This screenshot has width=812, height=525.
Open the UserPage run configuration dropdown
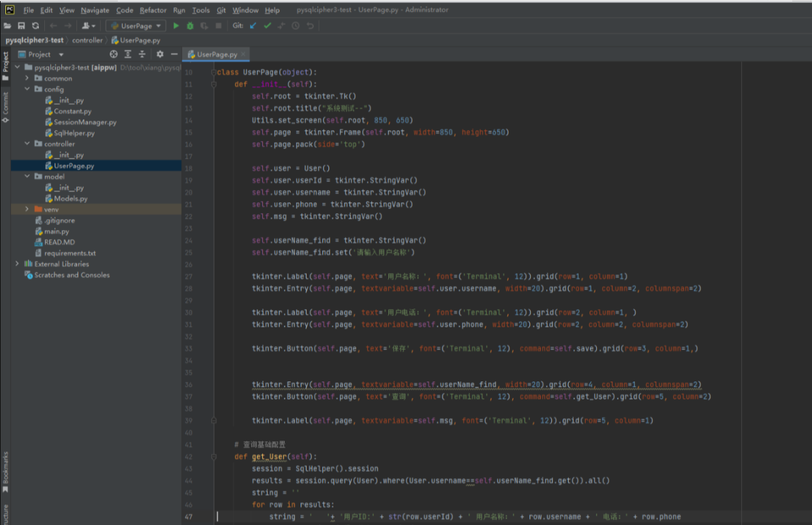[136, 26]
